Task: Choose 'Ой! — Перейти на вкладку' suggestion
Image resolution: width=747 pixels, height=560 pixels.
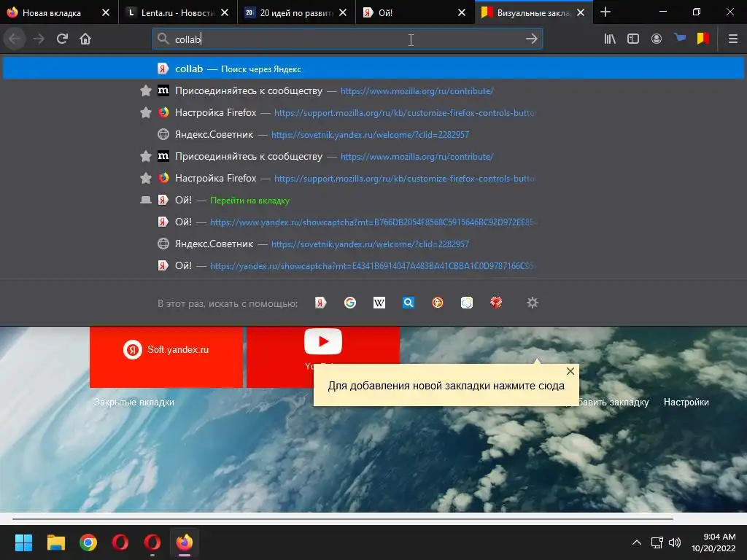Action: (373, 200)
